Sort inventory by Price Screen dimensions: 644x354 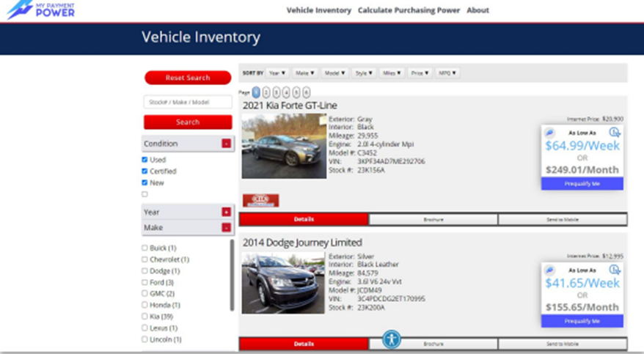420,73
